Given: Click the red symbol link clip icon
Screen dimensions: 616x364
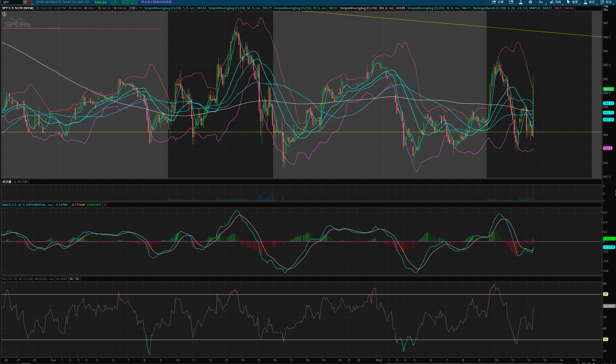Looking at the screenshot, I should [30, 2].
